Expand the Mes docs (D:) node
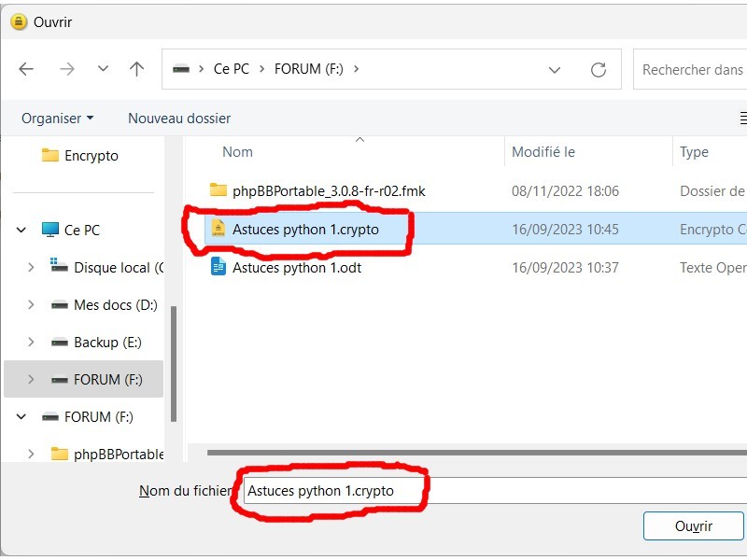 [x=31, y=305]
